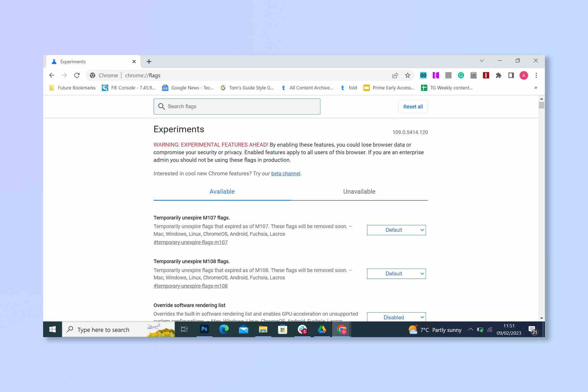Image resolution: width=588 pixels, height=392 pixels.
Task: Expand the M107 flags Default dropdown
Action: coord(396,230)
